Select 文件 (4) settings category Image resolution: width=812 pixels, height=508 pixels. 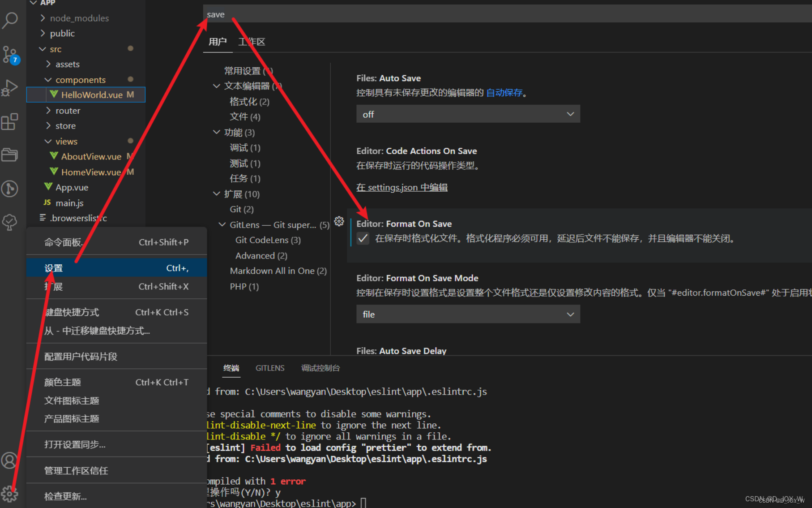click(x=245, y=116)
